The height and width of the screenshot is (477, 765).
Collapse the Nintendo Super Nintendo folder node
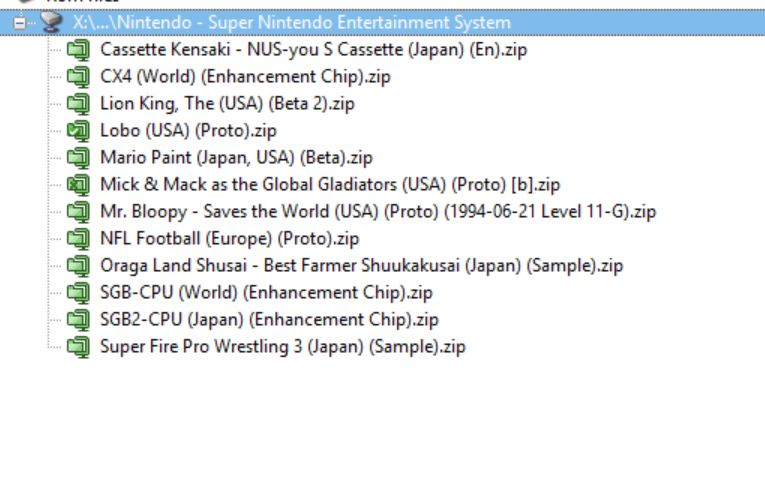pos(20,22)
